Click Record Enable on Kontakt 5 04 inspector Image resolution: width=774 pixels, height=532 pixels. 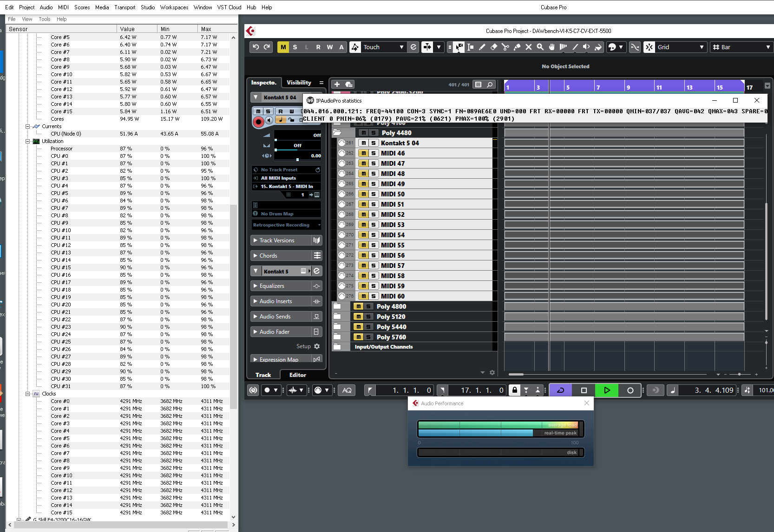pyautogui.click(x=258, y=122)
